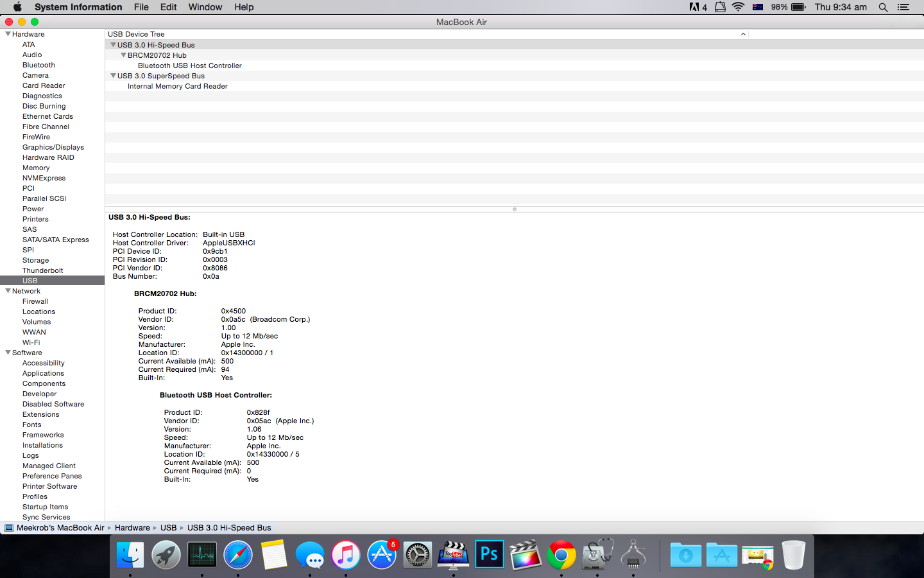Open the Notes app in the dock
The image size is (924, 578).
coord(274,555)
